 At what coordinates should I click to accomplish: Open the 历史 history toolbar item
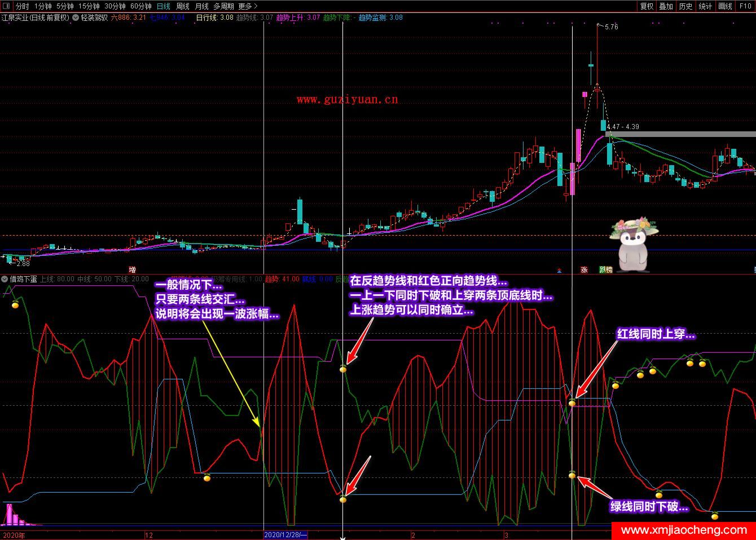tap(685, 6)
